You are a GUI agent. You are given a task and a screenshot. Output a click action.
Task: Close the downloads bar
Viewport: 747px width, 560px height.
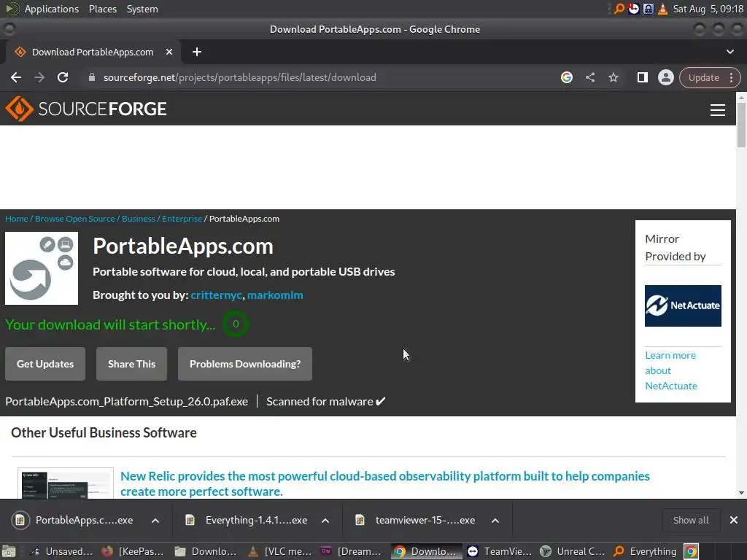pos(734,520)
